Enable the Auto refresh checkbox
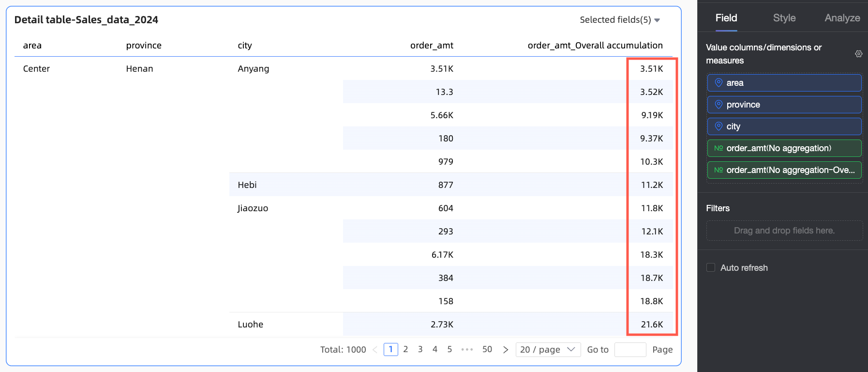The image size is (868, 372). click(x=711, y=268)
